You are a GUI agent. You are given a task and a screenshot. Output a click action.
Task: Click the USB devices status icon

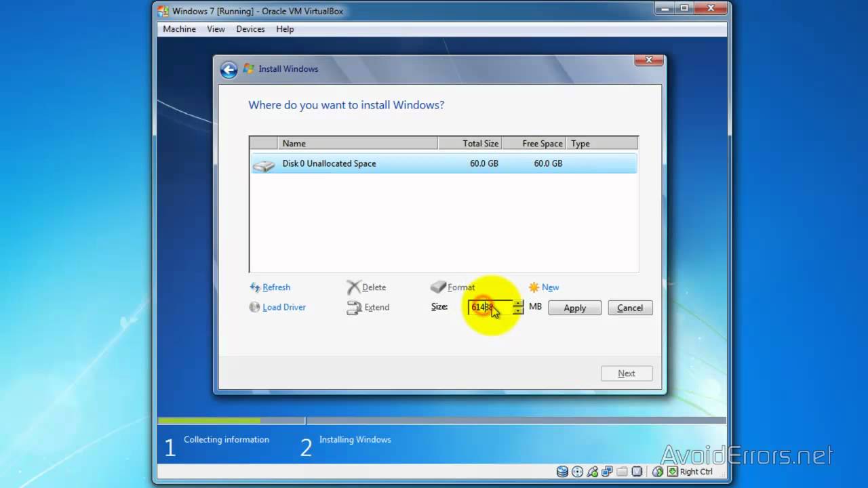click(x=593, y=472)
